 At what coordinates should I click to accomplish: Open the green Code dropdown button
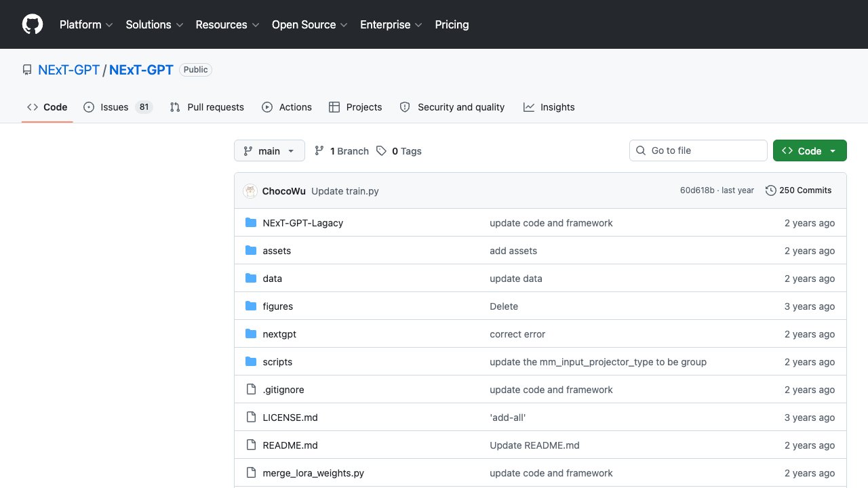[810, 150]
